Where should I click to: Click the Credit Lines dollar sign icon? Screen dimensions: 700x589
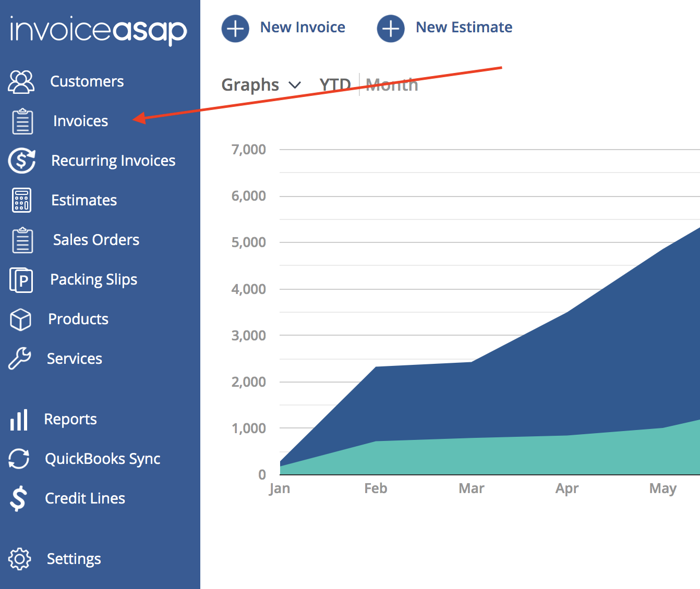pyautogui.click(x=18, y=498)
